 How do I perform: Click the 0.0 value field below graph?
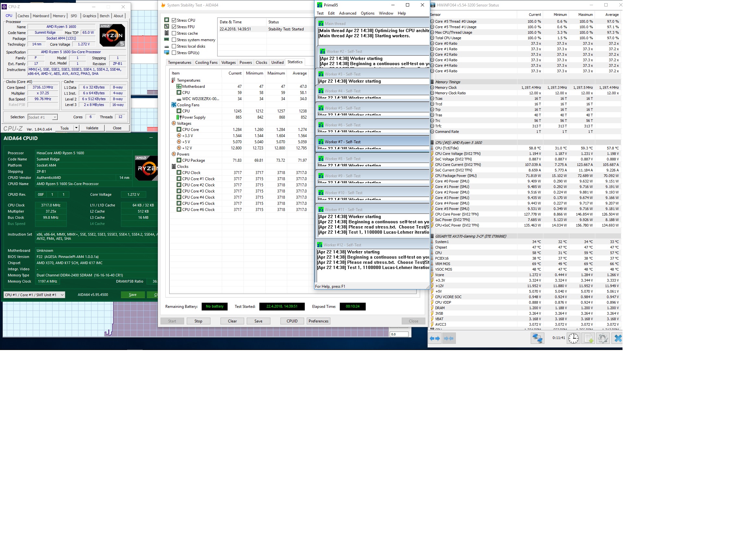[398, 334]
